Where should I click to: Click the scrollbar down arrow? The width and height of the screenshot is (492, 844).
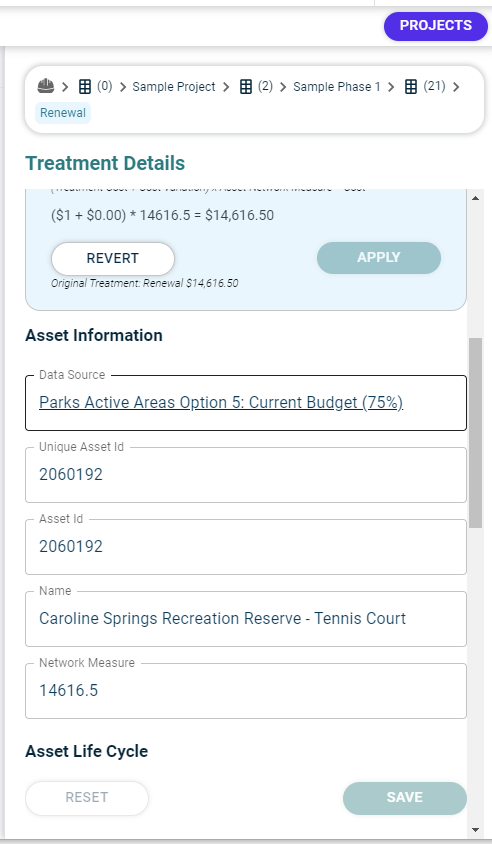475,829
